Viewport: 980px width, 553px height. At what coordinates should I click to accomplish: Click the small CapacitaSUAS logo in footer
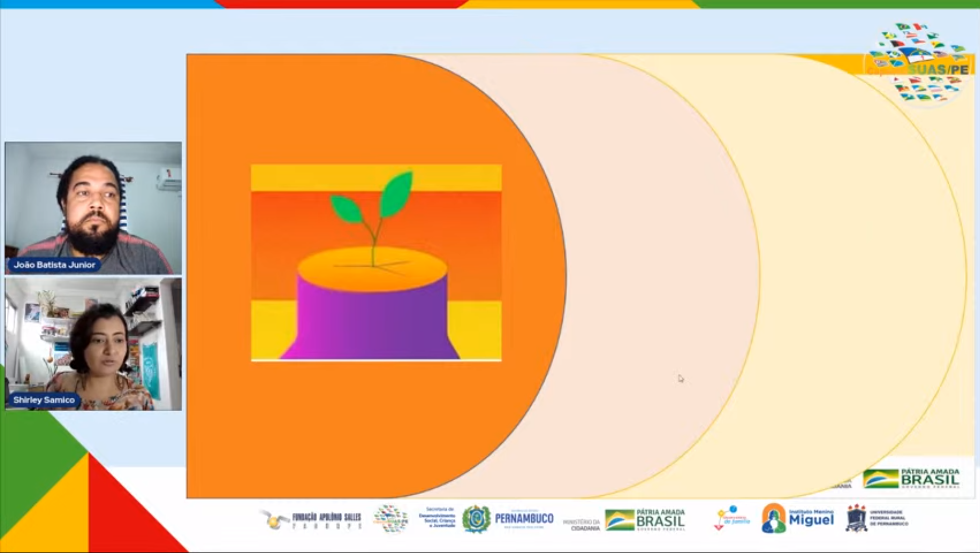point(391,519)
